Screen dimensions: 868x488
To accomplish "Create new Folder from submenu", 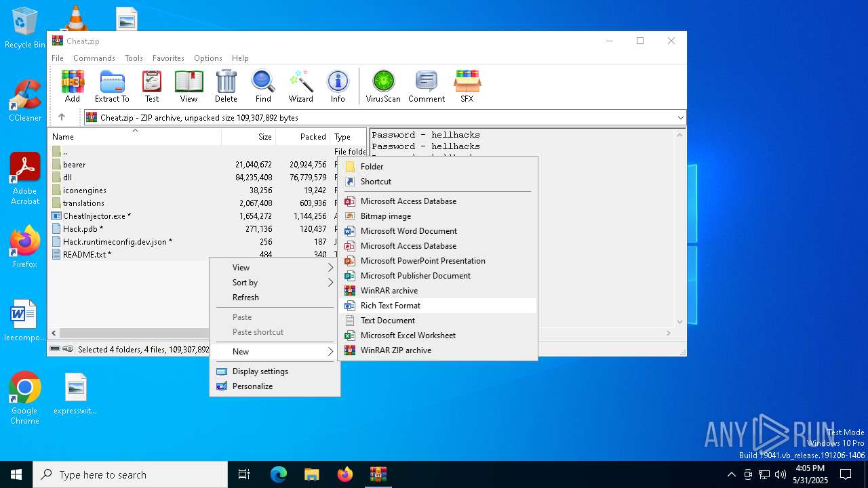I will (x=437, y=167).
